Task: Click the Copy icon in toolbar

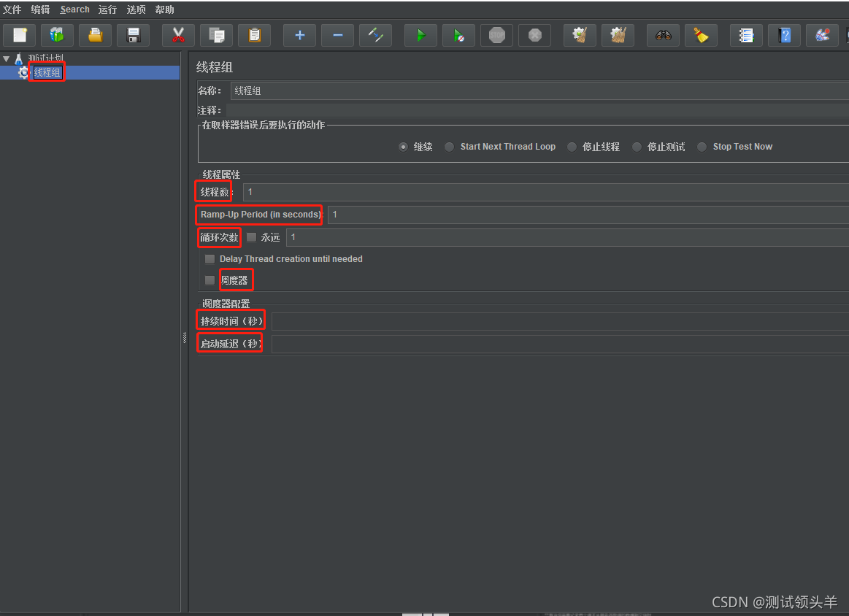Action: 217,35
